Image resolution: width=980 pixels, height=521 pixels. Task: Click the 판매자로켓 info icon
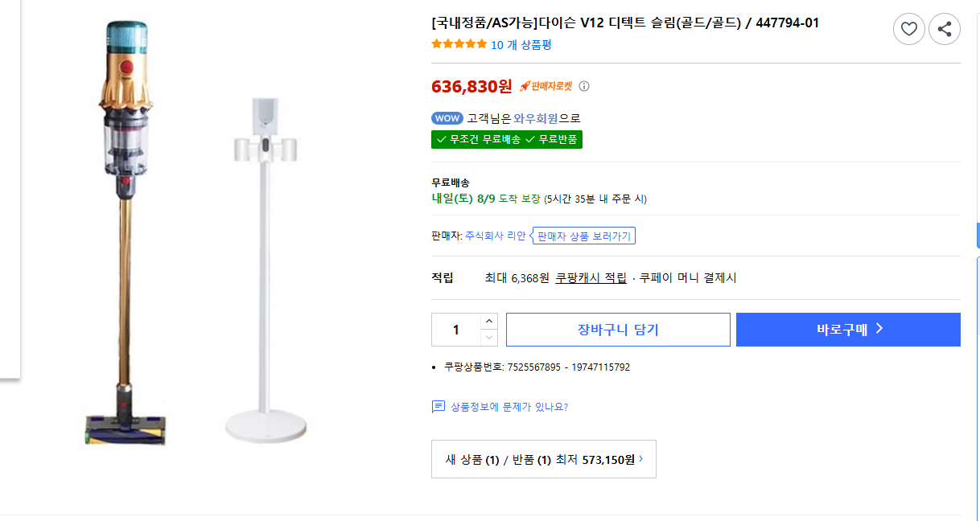pyautogui.click(x=584, y=86)
